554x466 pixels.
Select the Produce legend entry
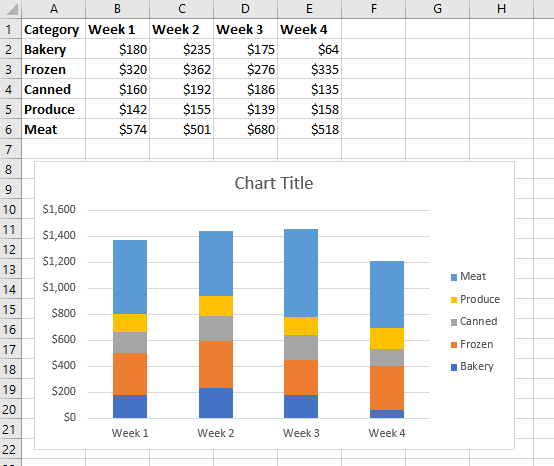pyautogui.click(x=476, y=299)
